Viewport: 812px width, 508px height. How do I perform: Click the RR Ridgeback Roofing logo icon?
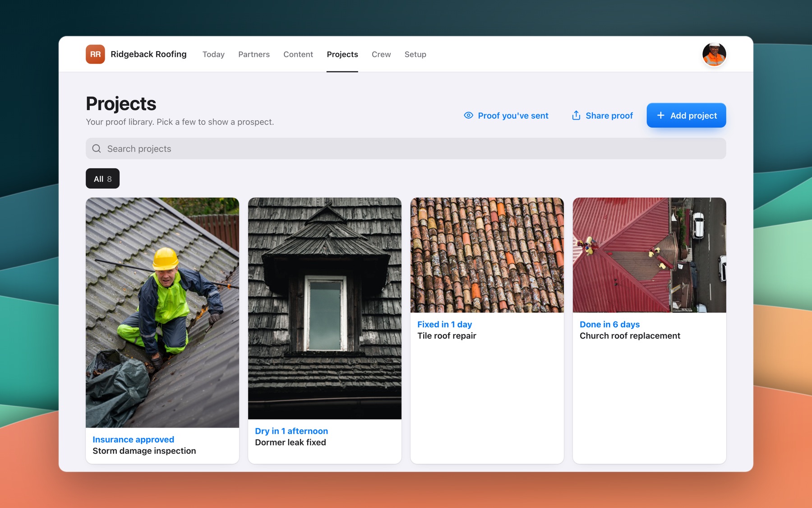tap(95, 54)
